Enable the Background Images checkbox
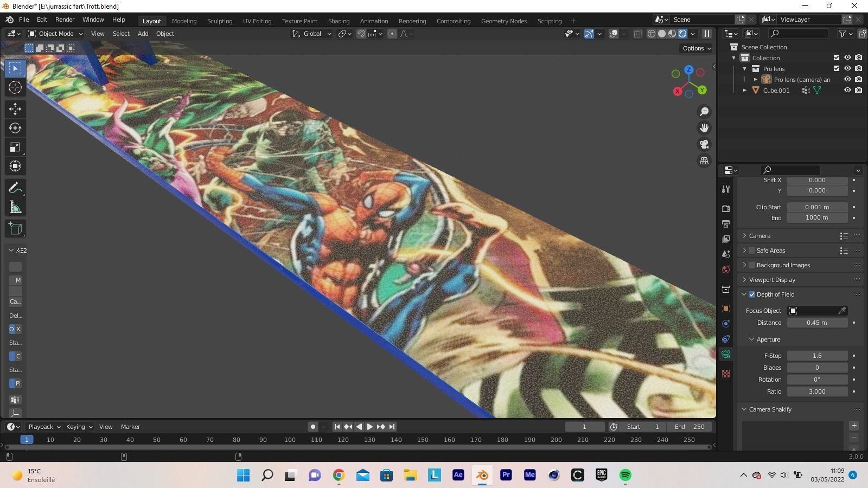Image resolution: width=868 pixels, height=488 pixels. coord(752,265)
